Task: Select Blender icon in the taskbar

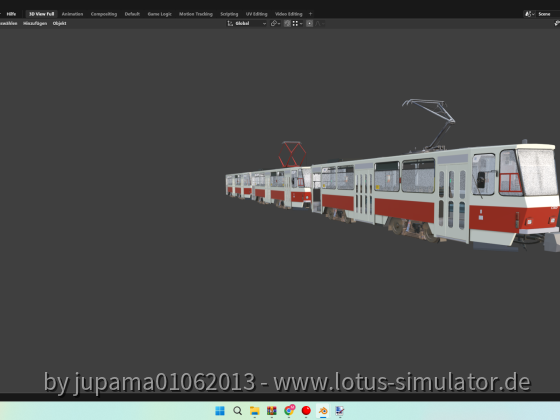Action: (323, 411)
